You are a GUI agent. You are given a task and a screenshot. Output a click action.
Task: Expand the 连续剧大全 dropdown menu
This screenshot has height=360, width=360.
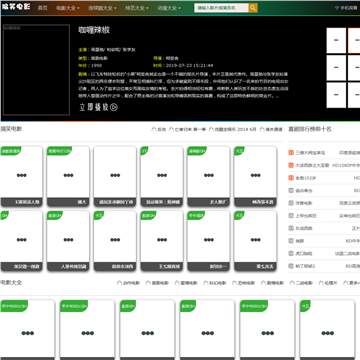102,8
